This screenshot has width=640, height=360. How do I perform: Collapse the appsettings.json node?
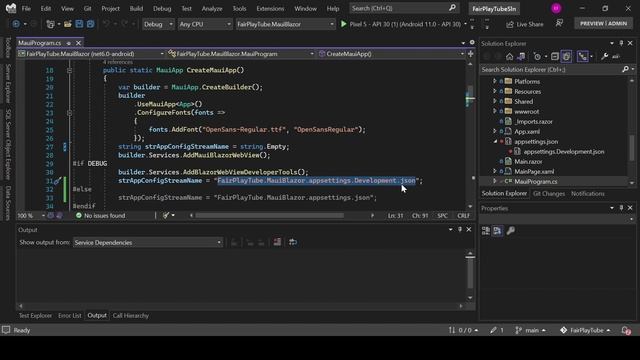tap(495, 142)
